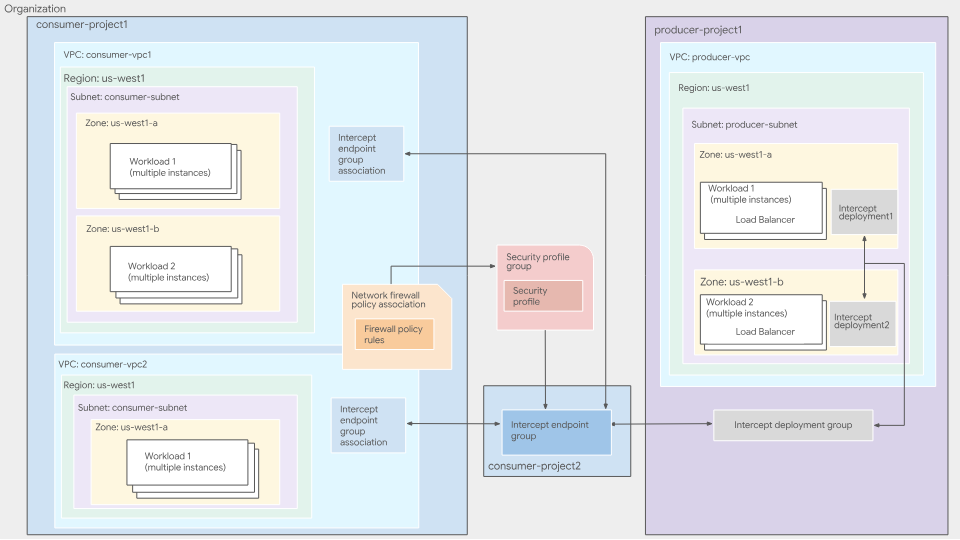Select the Network firewall policy association label

click(389, 299)
